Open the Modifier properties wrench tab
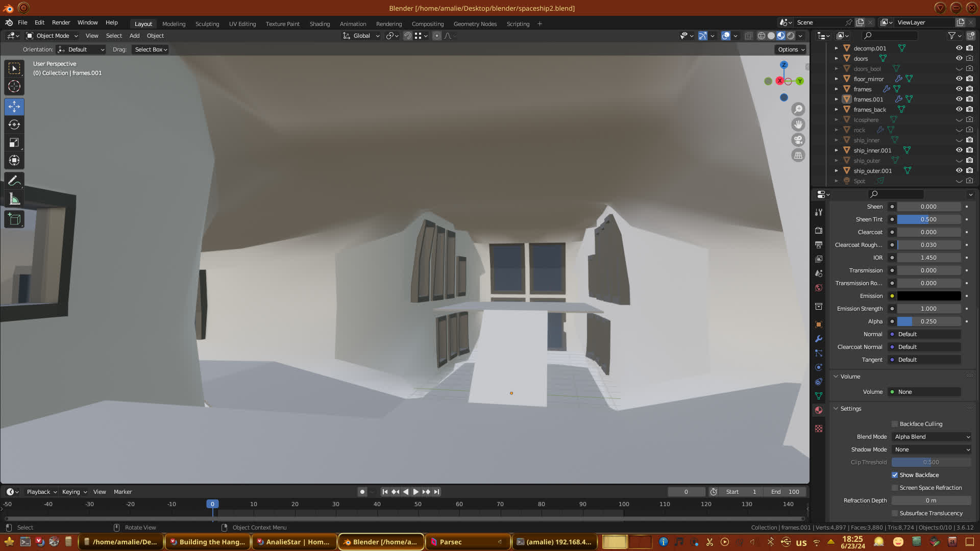The image size is (980, 551). click(x=819, y=339)
